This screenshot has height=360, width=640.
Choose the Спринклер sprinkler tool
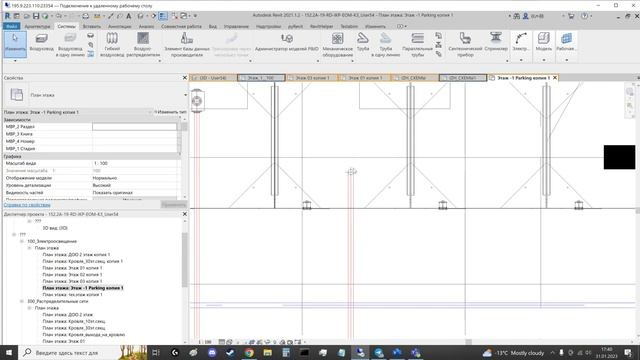(x=496, y=42)
